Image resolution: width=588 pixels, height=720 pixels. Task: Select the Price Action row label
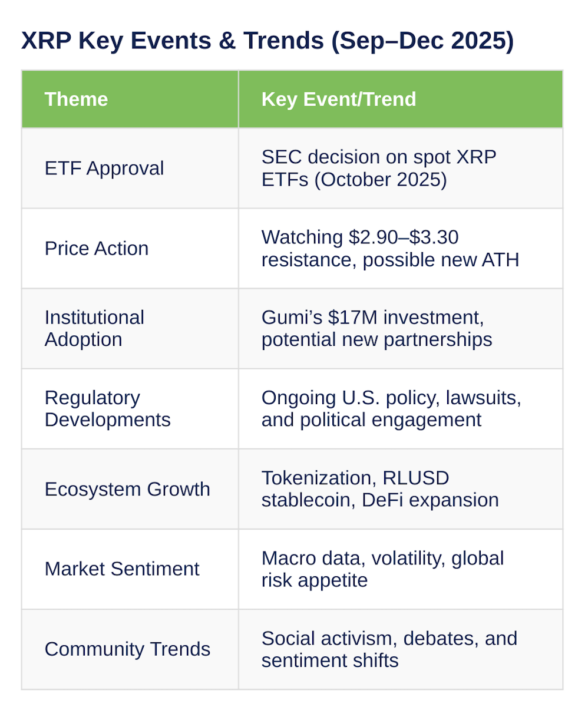click(97, 248)
